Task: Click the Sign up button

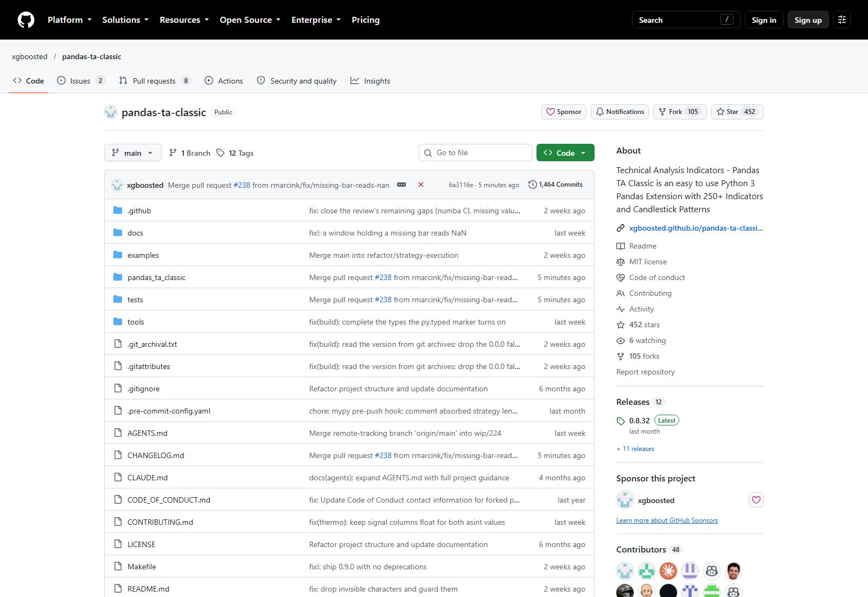Action: (x=808, y=20)
